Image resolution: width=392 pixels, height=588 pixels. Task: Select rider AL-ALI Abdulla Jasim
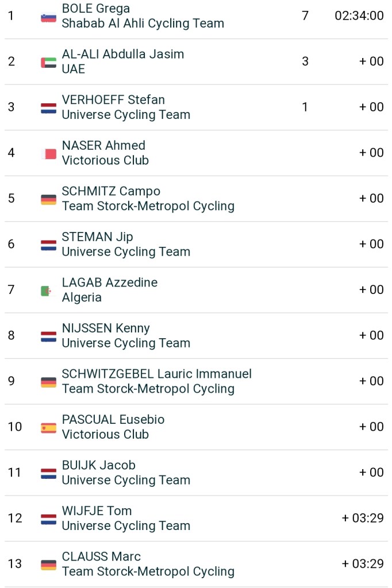(x=122, y=54)
